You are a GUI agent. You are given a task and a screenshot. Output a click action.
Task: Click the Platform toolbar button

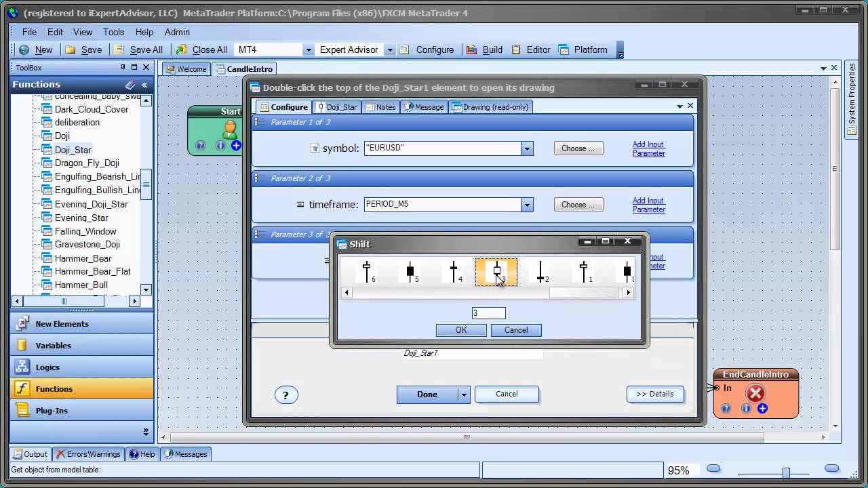point(583,49)
